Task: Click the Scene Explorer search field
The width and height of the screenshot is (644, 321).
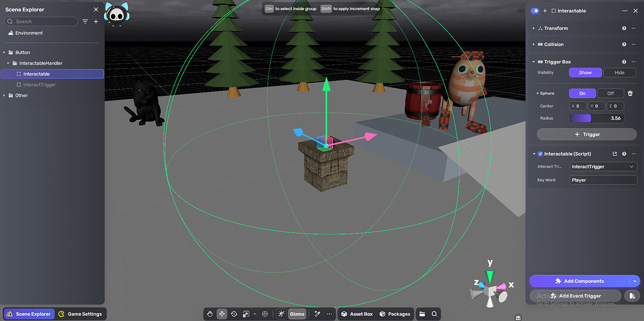Action: [x=41, y=21]
